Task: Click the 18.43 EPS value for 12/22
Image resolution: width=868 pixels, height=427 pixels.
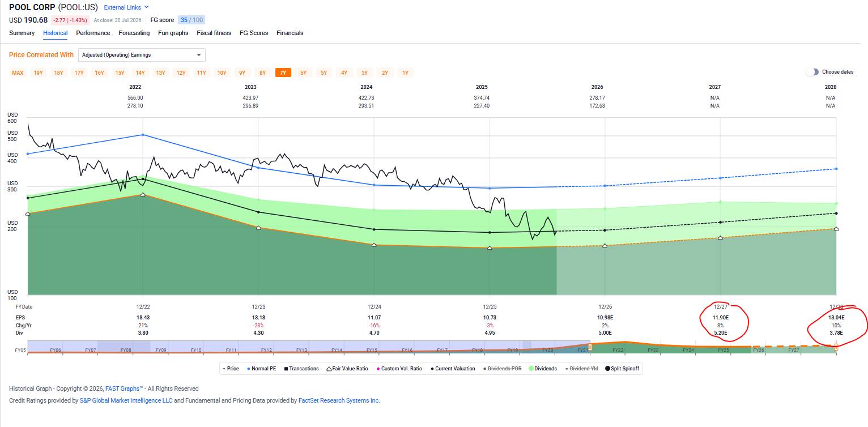Action: pos(143,318)
